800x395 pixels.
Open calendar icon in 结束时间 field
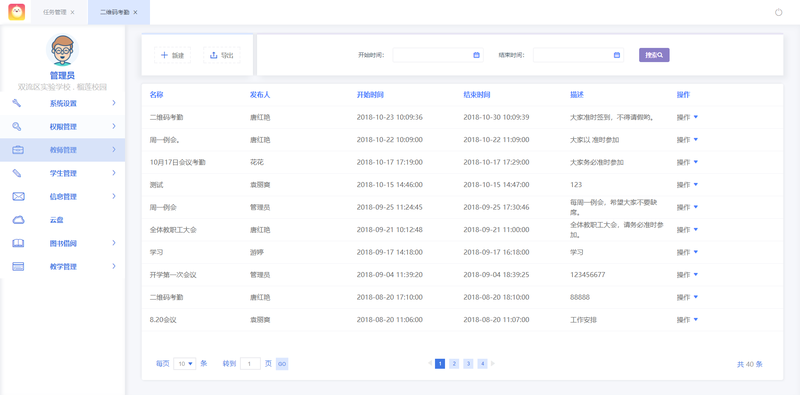(616, 55)
